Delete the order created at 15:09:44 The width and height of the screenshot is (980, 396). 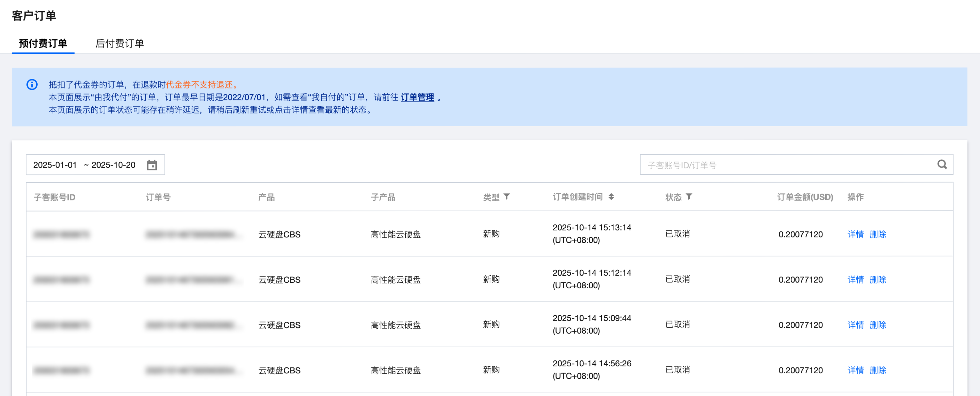[878, 325]
